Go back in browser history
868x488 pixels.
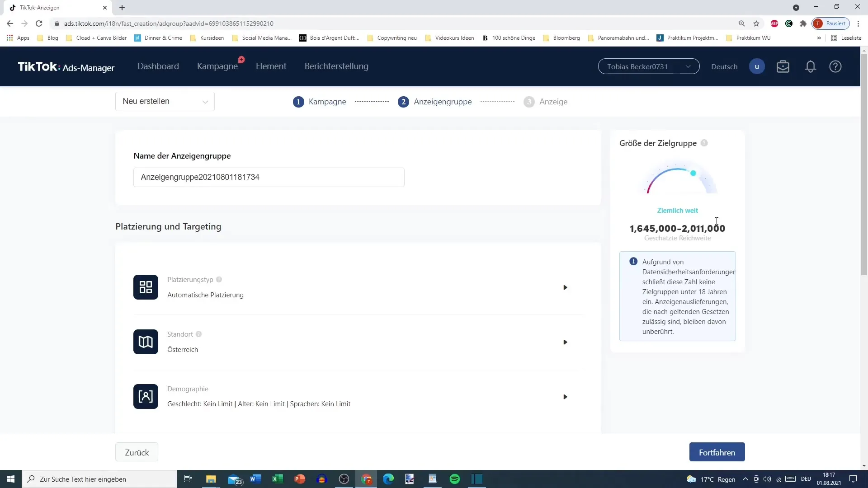[10, 23]
